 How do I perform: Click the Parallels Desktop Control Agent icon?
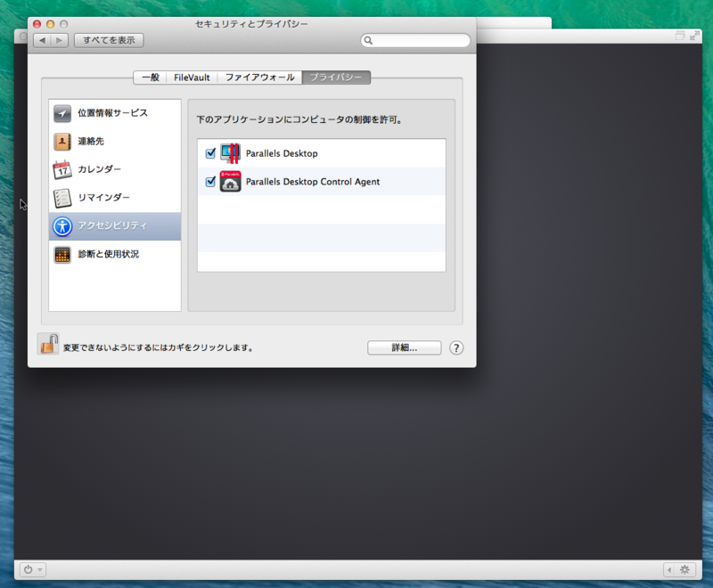(x=230, y=181)
